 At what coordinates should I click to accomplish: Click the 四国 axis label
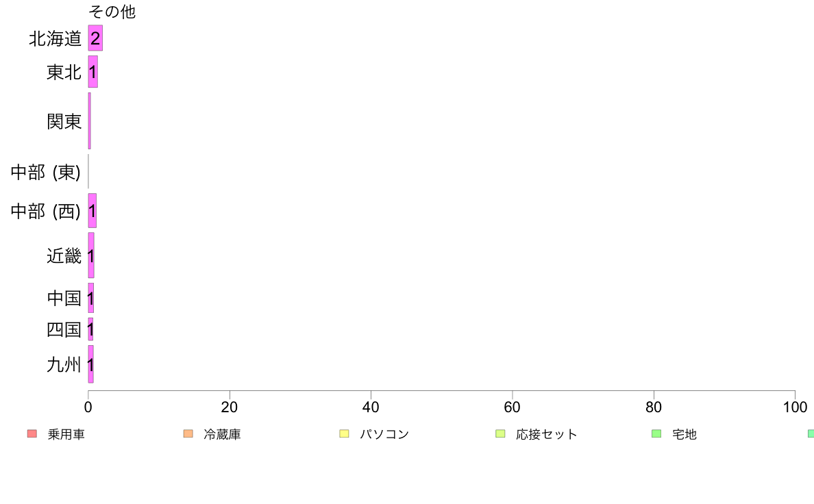coord(64,329)
